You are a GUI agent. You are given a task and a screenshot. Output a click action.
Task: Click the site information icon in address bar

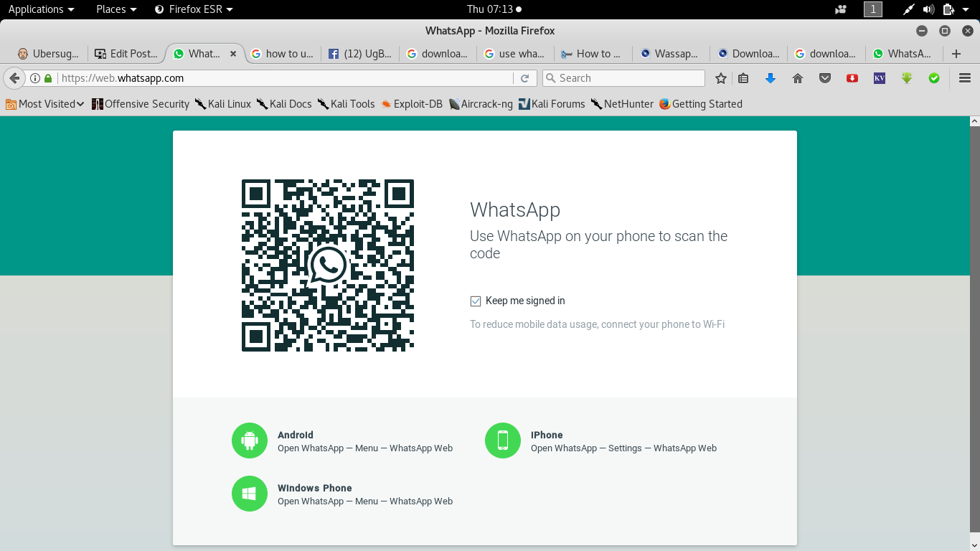[34, 78]
